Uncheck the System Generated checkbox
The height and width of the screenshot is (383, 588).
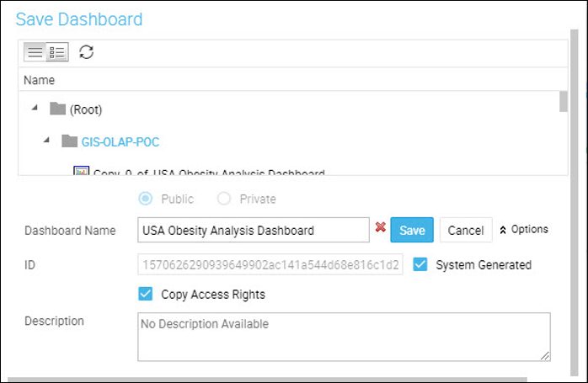tap(420, 264)
